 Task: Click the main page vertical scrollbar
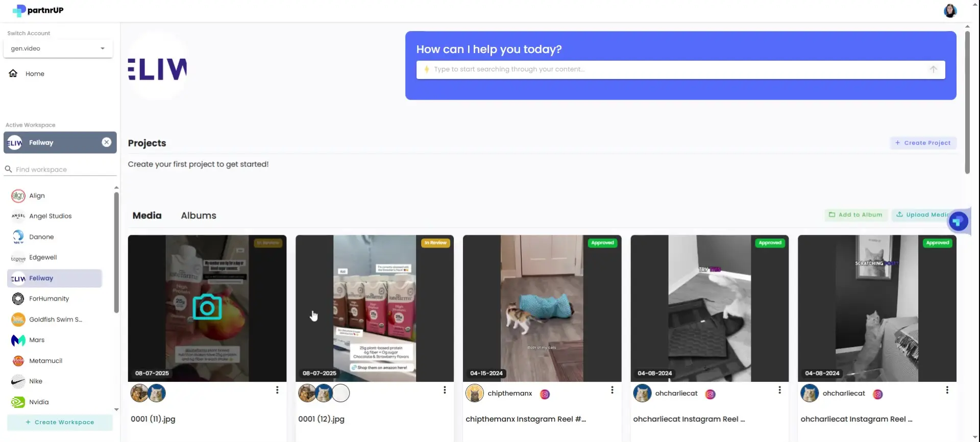pyautogui.click(x=967, y=102)
